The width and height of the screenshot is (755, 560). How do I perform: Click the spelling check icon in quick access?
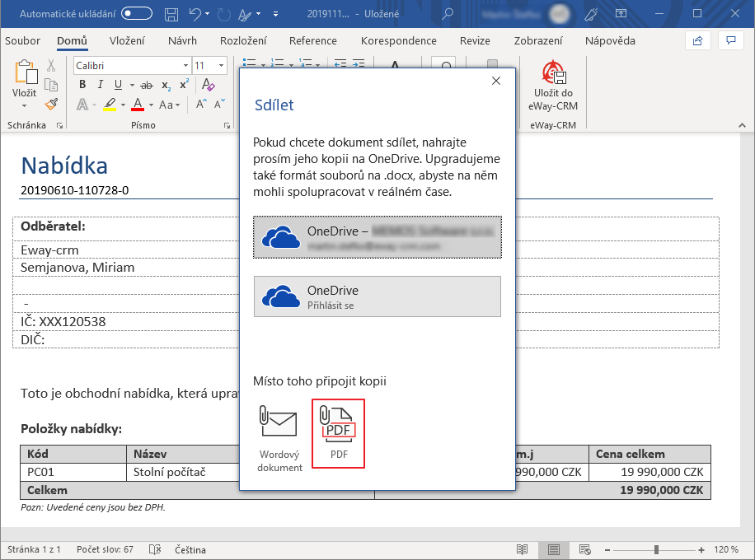246,15
